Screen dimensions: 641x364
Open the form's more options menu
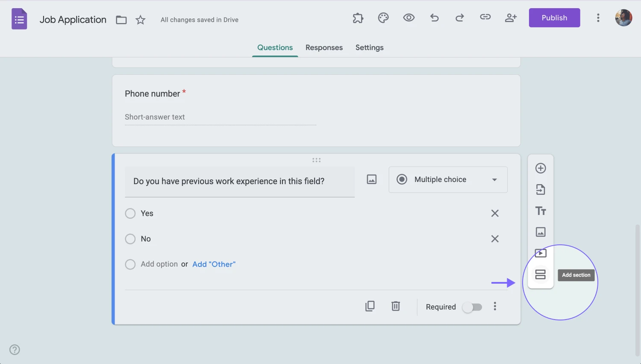click(x=598, y=18)
